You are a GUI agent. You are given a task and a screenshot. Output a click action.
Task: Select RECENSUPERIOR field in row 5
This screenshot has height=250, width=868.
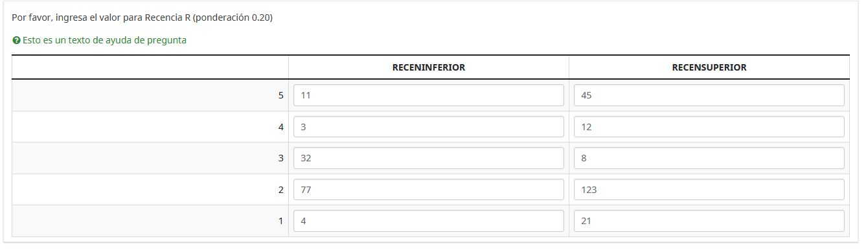pos(709,95)
